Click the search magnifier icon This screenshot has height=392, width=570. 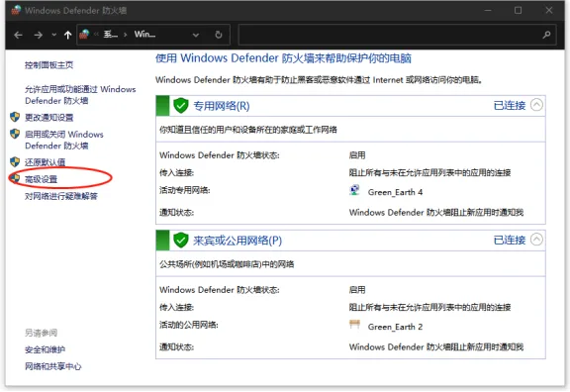tap(546, 35)
